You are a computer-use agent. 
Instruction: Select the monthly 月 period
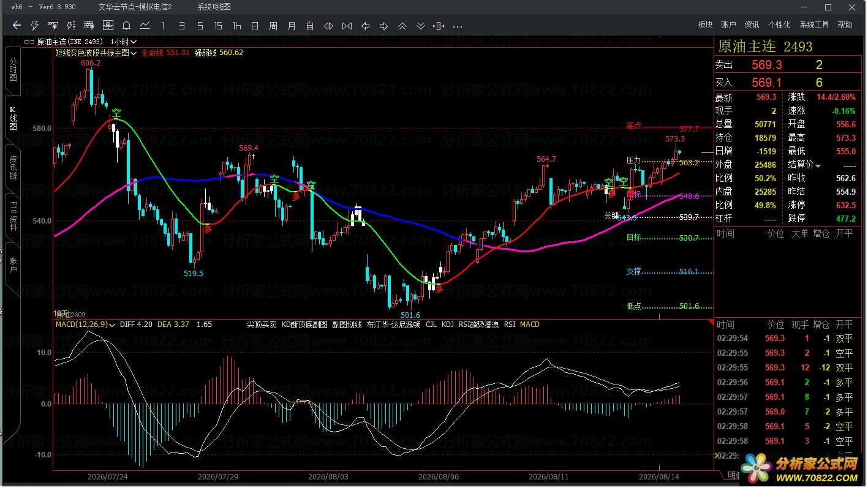pos(292,26)
